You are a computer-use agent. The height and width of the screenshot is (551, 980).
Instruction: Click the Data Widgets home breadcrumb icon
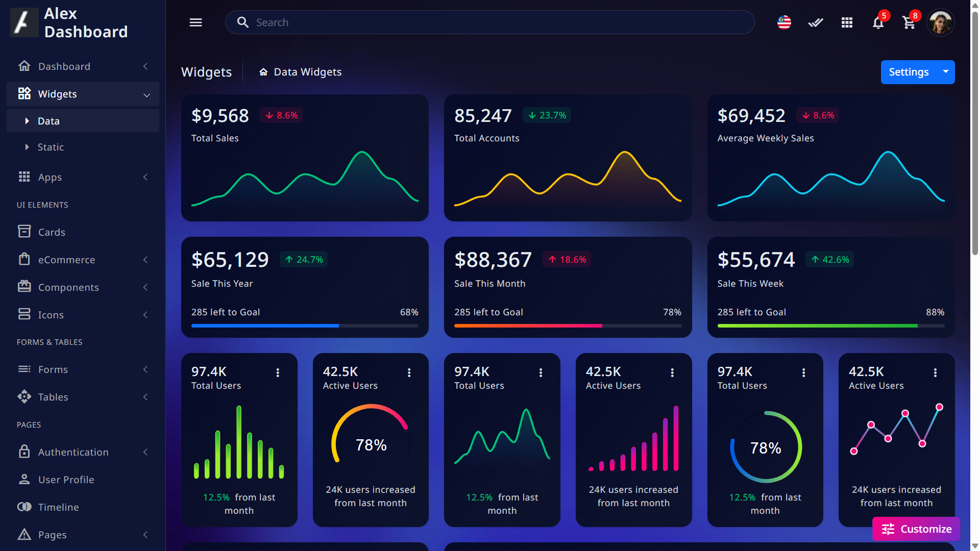coord(263,72)
